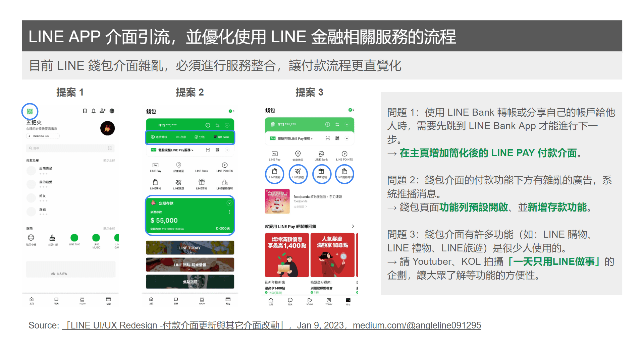Select the chat tab in Proposal 1
This screenshot has width=644, height=362.
pos(56,300)
